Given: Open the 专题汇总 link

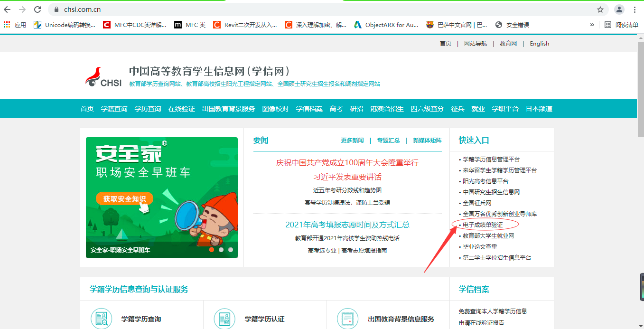Looking at the screenshot, I should 389,140.
